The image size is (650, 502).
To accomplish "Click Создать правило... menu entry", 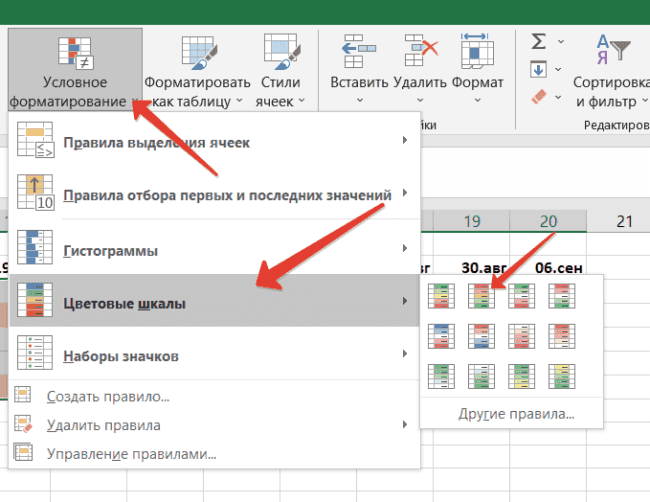I will point(107,397).
